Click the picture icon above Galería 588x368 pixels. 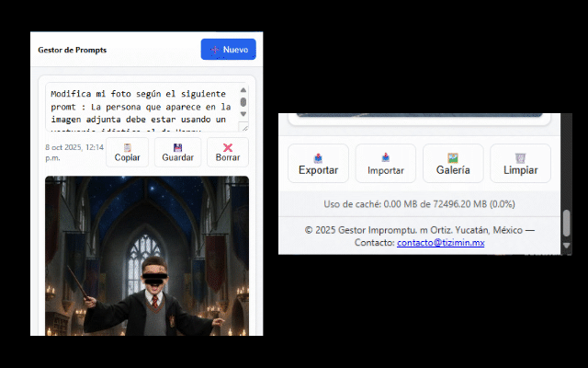coord(453,157)
